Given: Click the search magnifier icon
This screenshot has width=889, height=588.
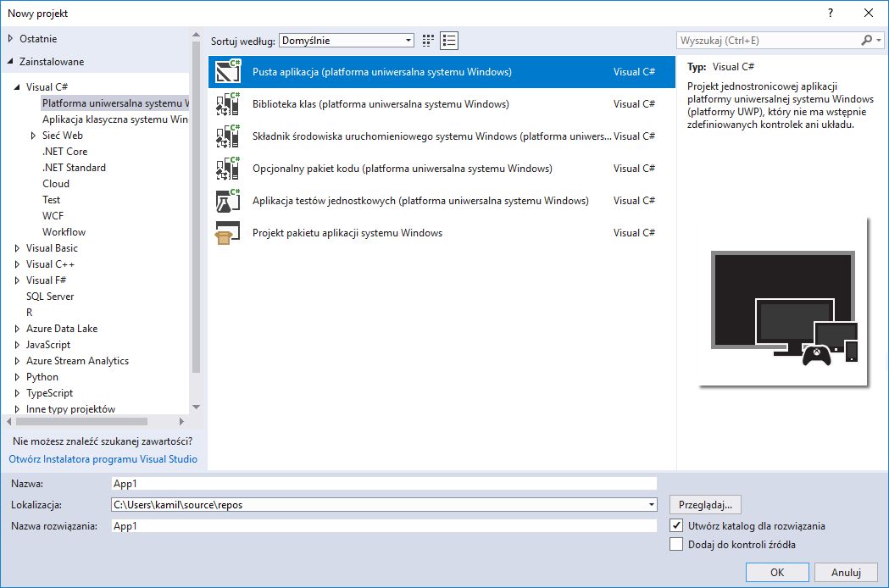Looking at the screenshot, I should [866, 41].
